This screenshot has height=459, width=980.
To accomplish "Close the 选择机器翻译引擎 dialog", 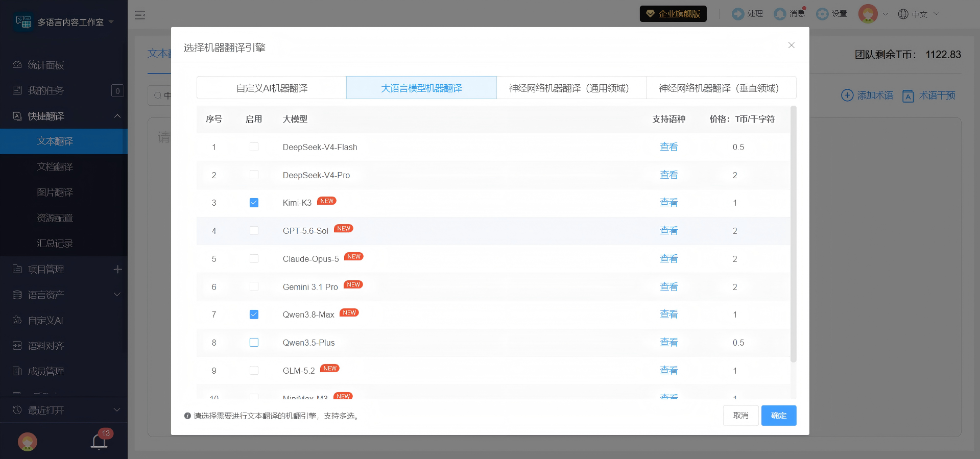I will pos(792,45).
